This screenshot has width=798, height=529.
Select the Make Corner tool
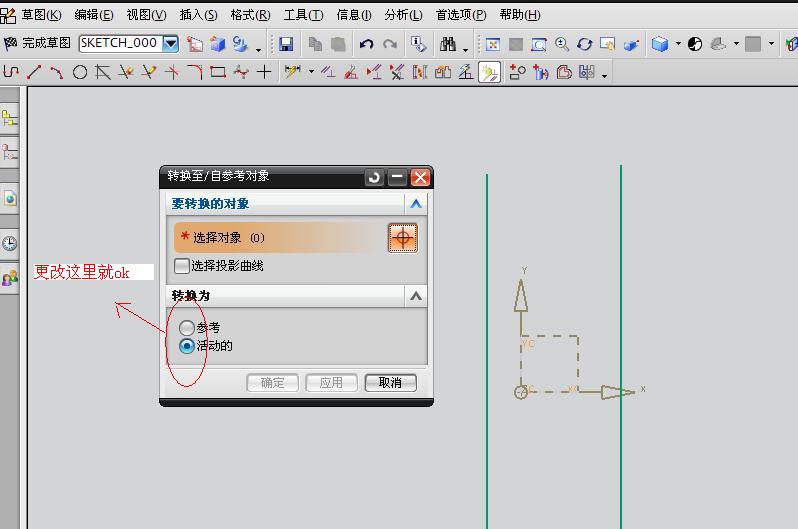click(x=172, y=72)
